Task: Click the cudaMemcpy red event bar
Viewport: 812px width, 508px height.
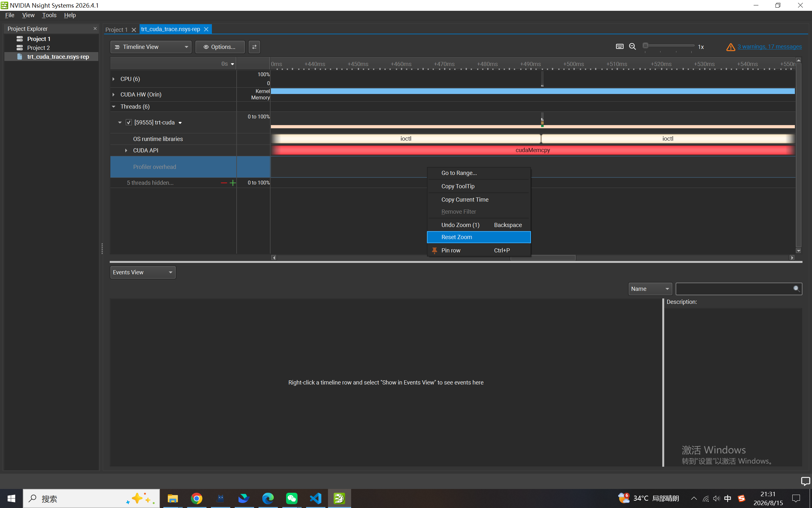Action: pyautogui.click(x=533, y=150)
